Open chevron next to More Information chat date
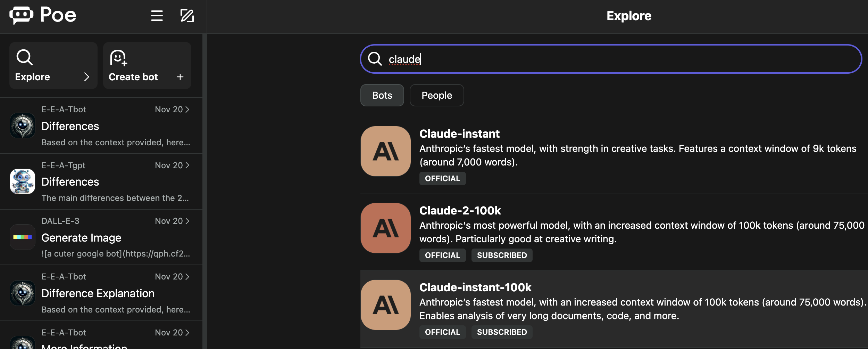The width and height of the screenshot is (868, 349). point(187,333)
